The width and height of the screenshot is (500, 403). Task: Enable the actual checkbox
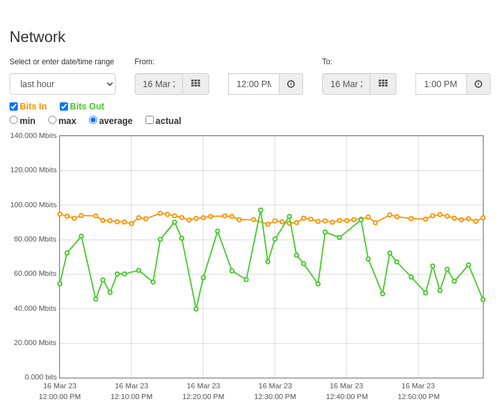pos(150,120)
